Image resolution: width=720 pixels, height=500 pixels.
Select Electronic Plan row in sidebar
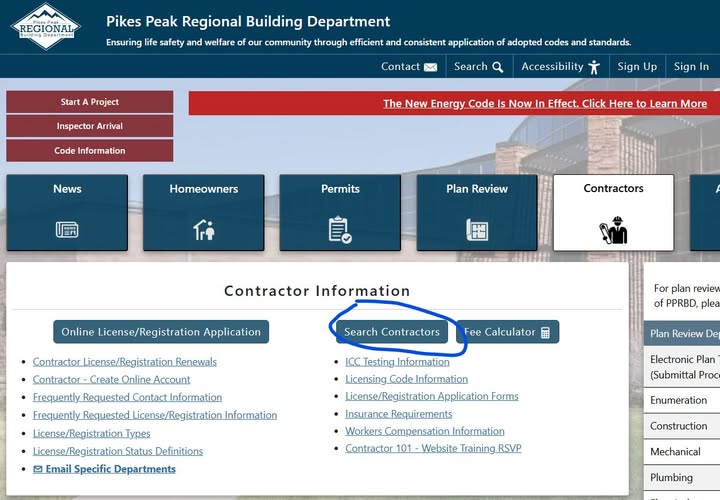click(x=682, y=367)
